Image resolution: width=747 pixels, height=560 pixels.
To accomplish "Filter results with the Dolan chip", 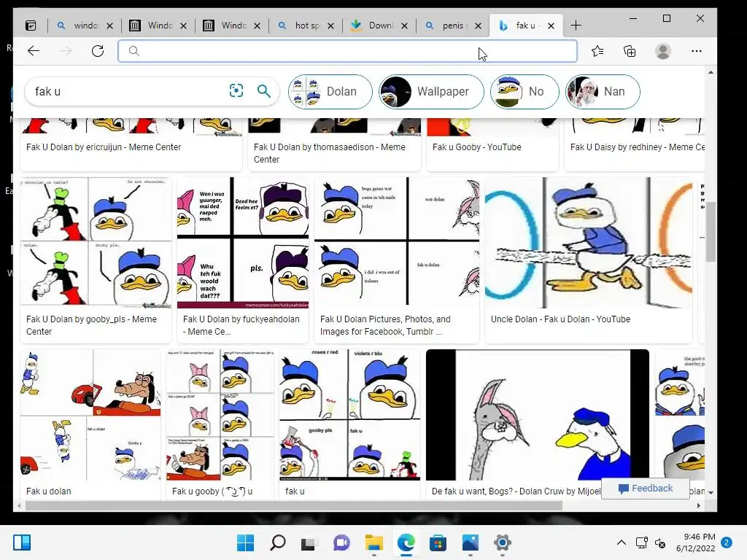I will [330, 91].
